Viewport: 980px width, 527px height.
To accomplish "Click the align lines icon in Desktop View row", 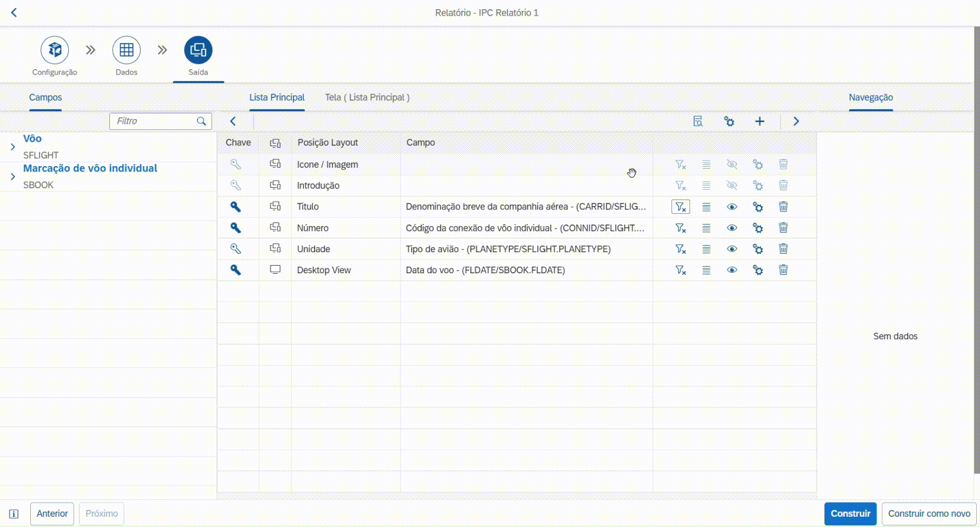I will click(706, 271).
